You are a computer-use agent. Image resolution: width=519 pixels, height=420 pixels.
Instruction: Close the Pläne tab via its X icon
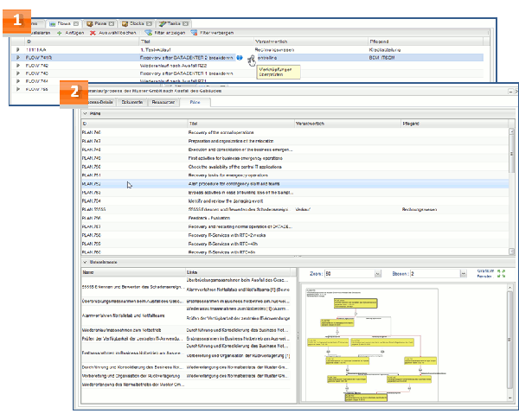[112, 24]
